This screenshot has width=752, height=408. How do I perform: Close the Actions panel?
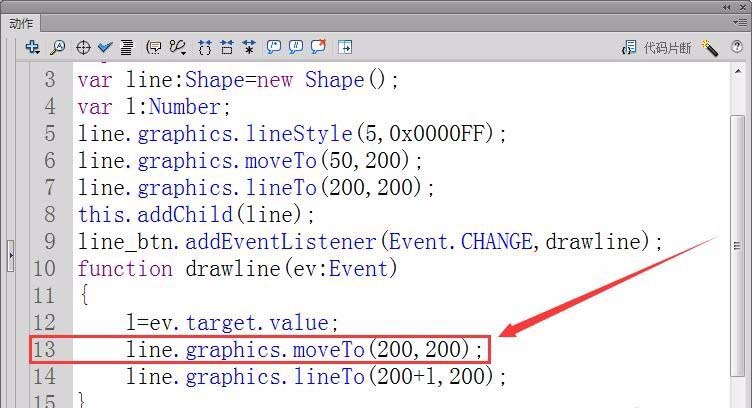[743, 7]
